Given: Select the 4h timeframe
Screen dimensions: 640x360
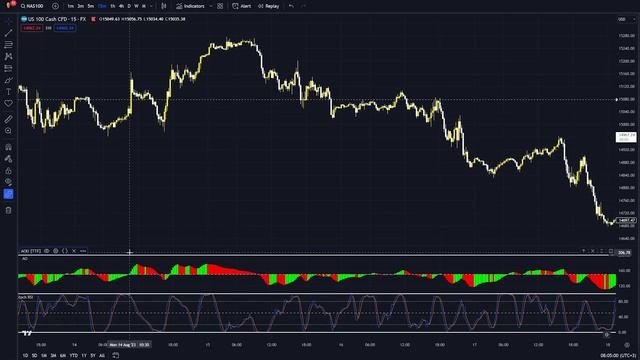Looking at the screenshot, I should click(x=121, y=6).
